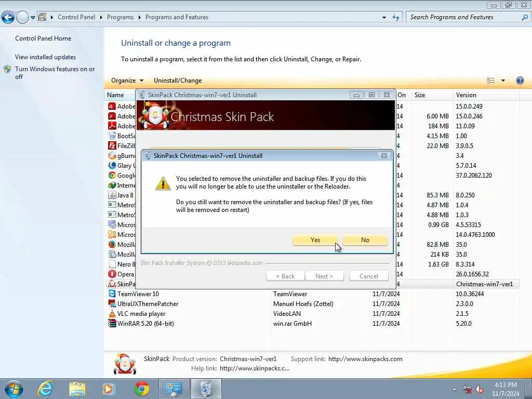Viewport: 532px width, 399px height.
Task: Click the Next button in SkinPack uninstaller
Action: 324,276
